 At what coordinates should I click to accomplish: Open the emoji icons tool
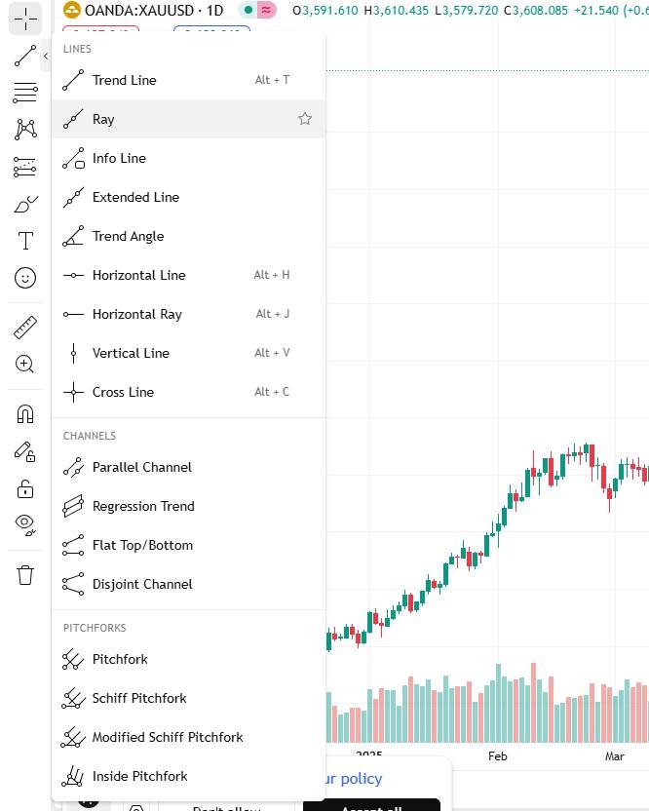tap(24, 278)
